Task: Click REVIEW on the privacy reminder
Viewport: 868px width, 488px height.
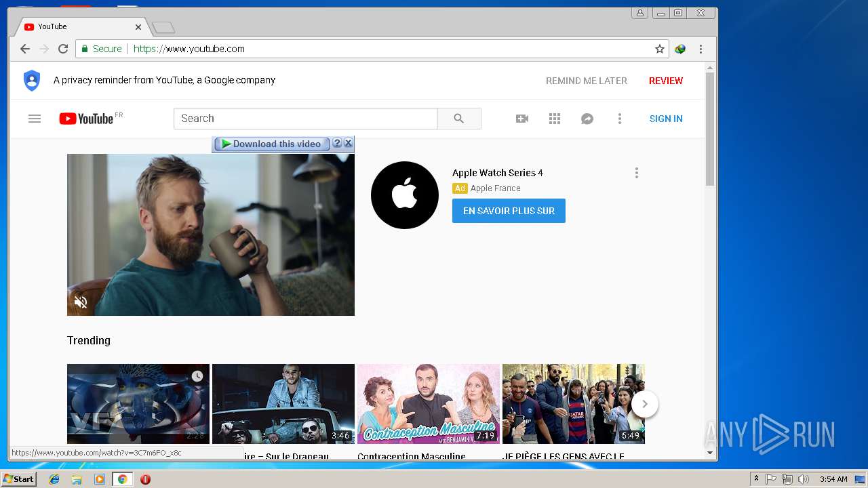Action: [666, 81]
